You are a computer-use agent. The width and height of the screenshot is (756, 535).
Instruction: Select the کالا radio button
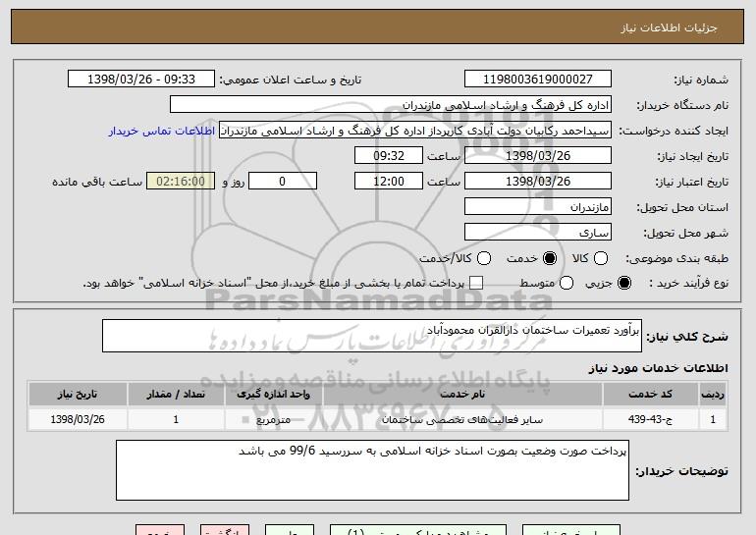[x=600, y=258]
